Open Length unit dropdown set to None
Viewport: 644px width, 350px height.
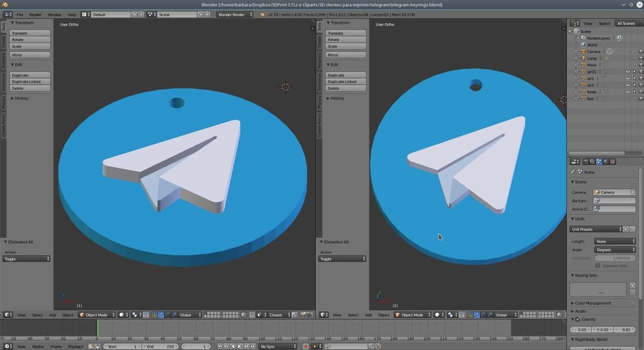click(615, 242)
